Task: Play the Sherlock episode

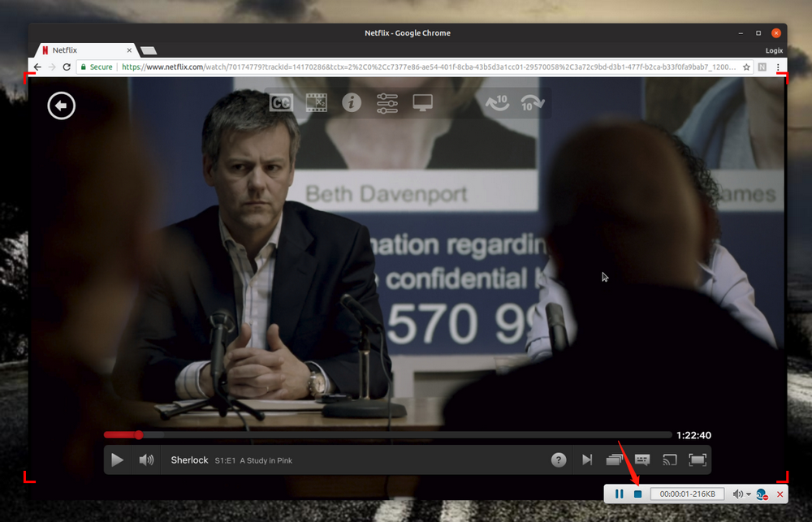Action: click(118, 459)
